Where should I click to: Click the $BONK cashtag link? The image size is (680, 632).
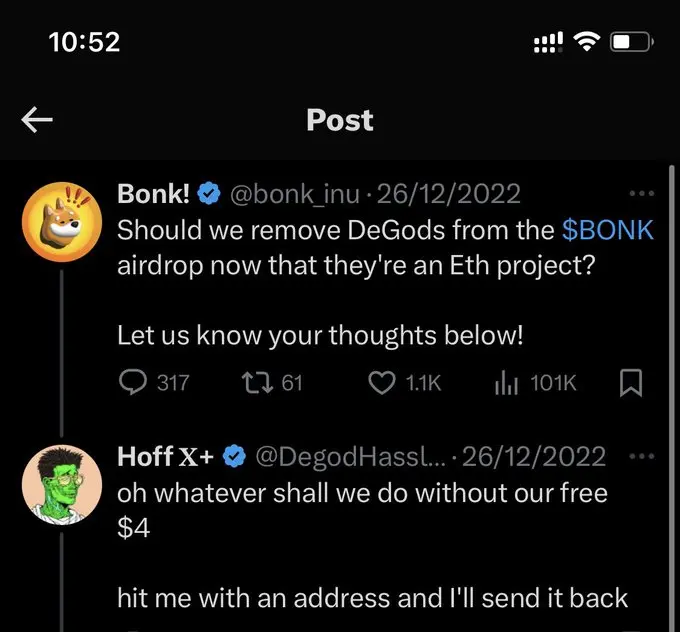tap(608, 230)
